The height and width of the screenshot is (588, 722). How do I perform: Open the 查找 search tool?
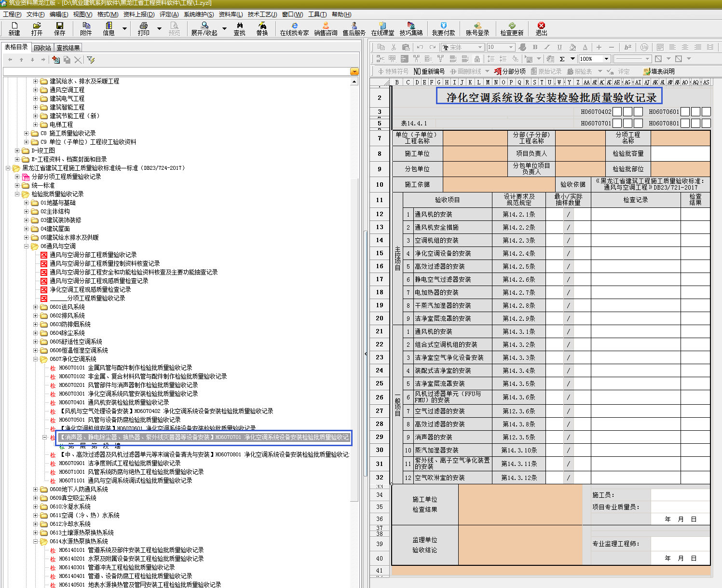(x=239, y=28)
